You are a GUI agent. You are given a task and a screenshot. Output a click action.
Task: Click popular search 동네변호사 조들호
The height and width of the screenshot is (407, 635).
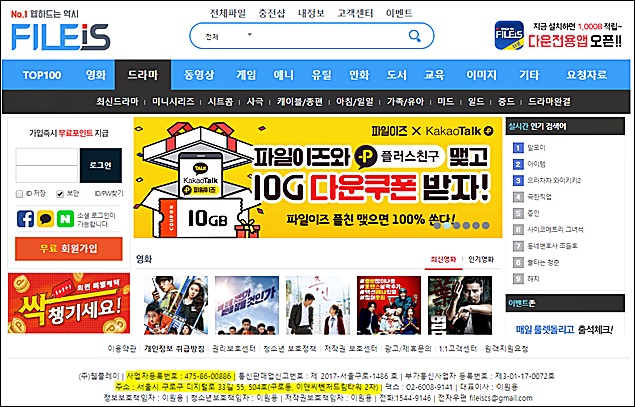click(552, 246)
